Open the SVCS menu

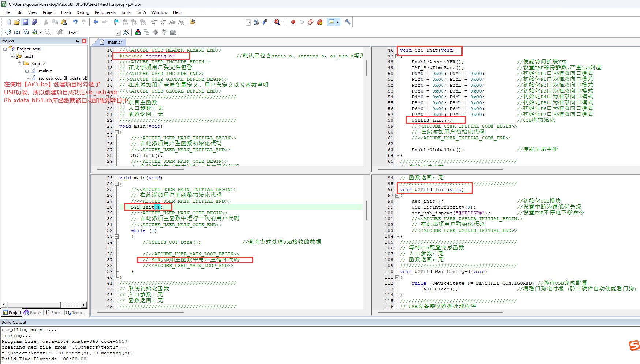coord(141,12)
